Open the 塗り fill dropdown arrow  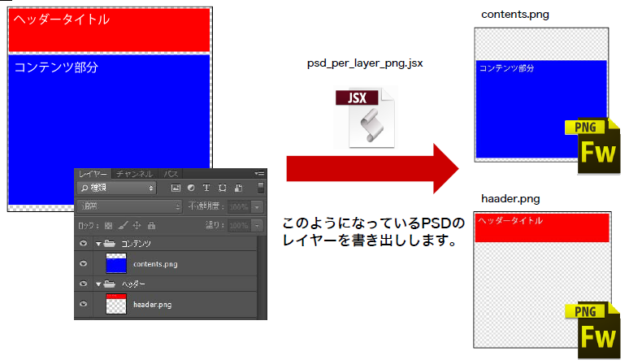(x=257, y=226)
